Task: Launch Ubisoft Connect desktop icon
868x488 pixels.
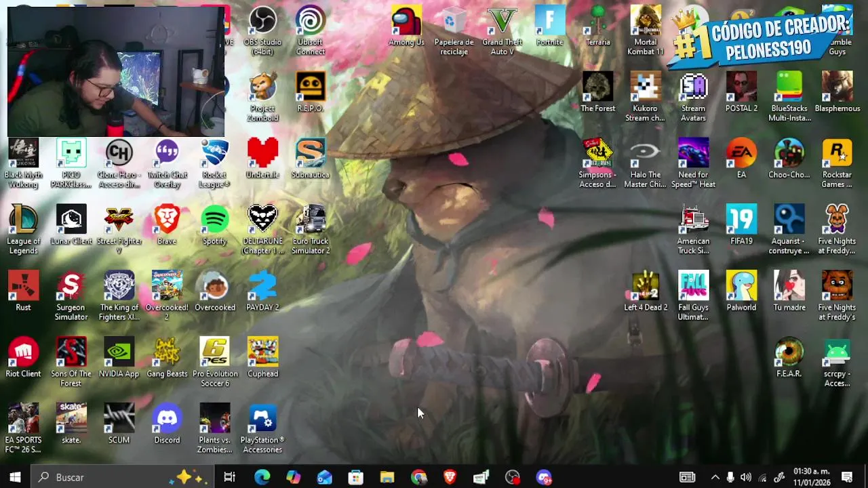Action: click(311, 30)
